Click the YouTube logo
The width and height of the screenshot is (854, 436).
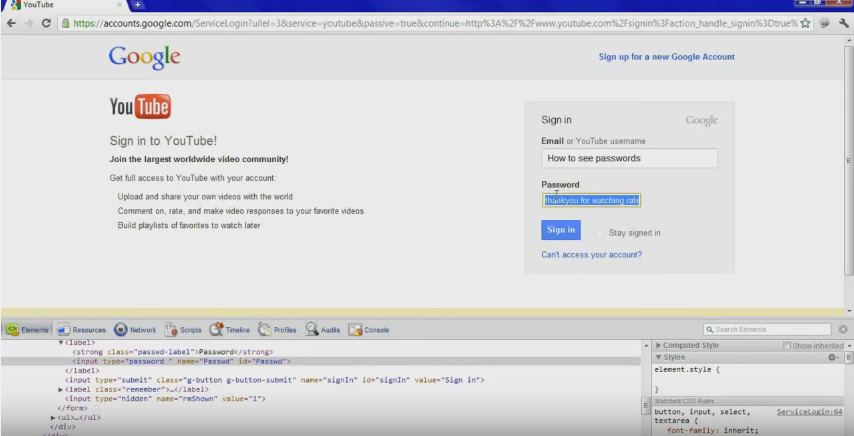click(140, 106)
